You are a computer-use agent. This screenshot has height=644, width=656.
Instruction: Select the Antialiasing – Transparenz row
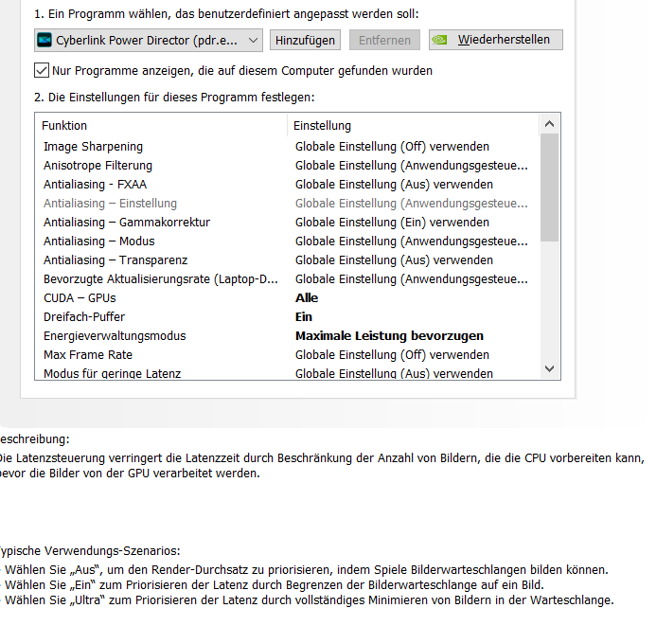coord(288,259)
